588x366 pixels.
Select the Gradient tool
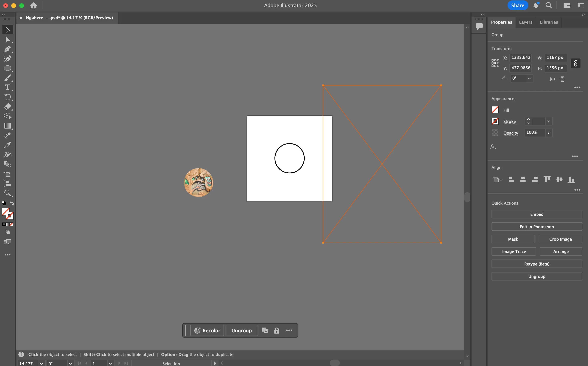coord(7,126)
